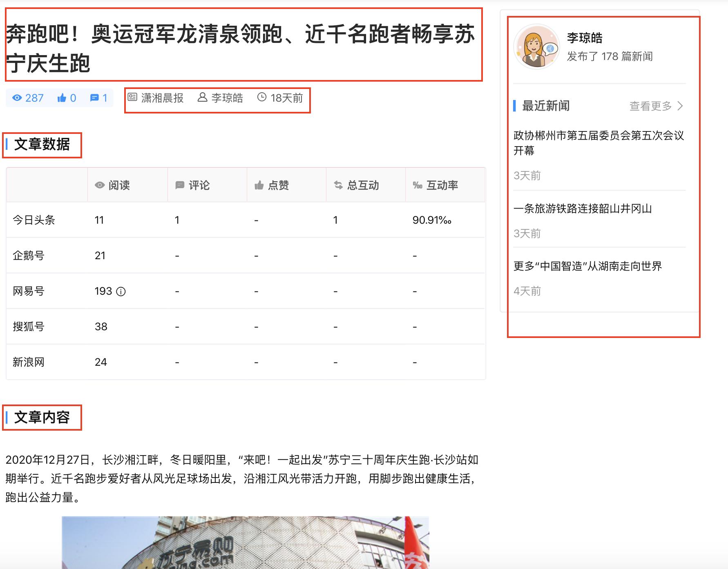Click the 点赞 thumbs-up icon in table header
Image resolution: width=728 pixels, height=569 pixels.
tap(260, 185)
